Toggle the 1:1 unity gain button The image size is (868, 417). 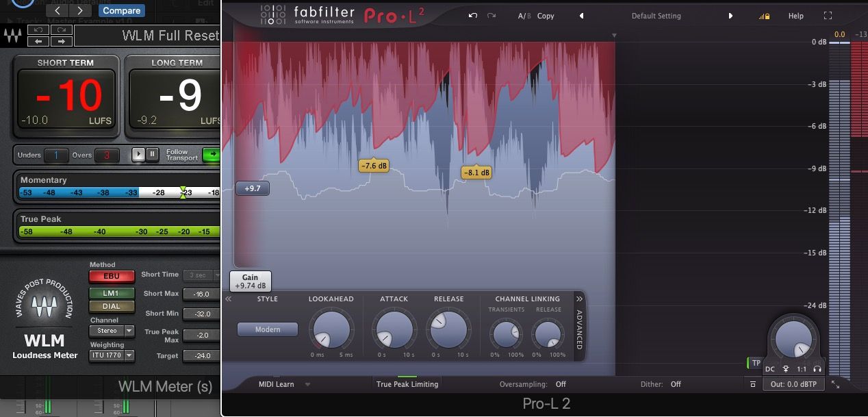(x=802, y=369)
